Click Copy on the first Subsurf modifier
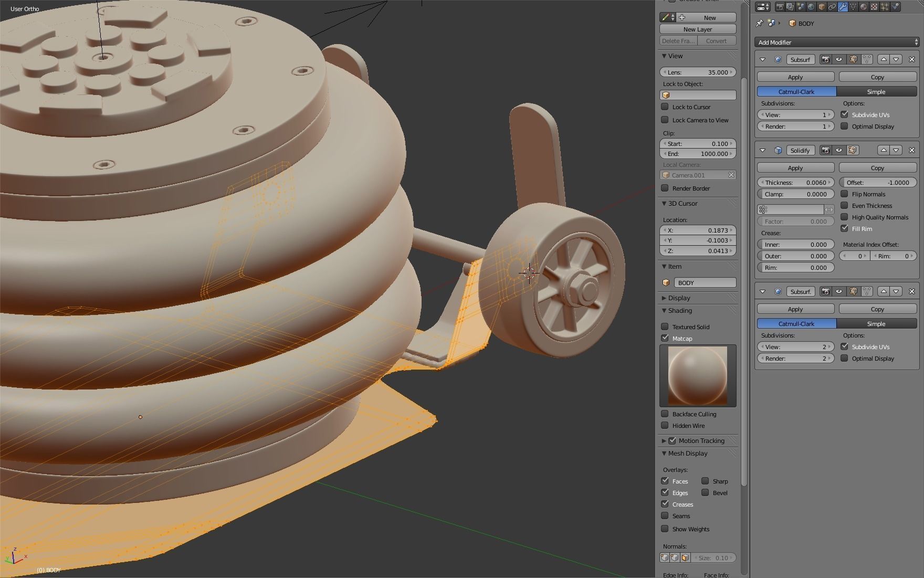This screenshot has height=578, width=924. pyautogui.click(x=878, y=77)
